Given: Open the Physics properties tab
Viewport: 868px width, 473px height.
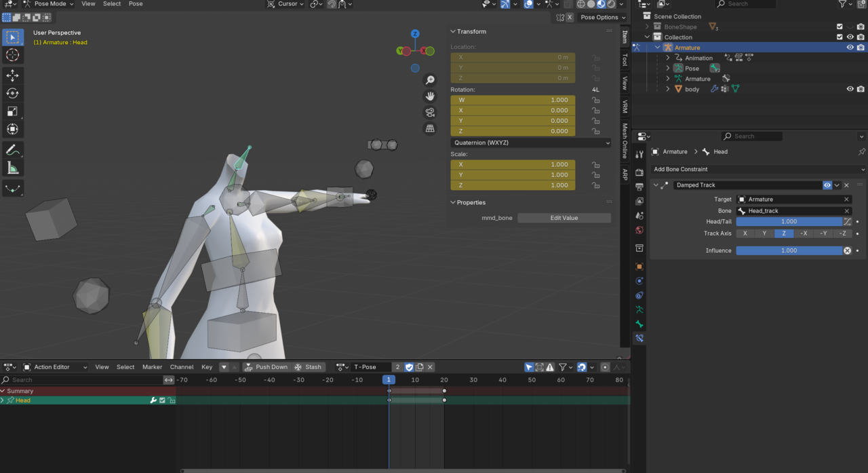Looking at the screenshot, I should (639, 281).
